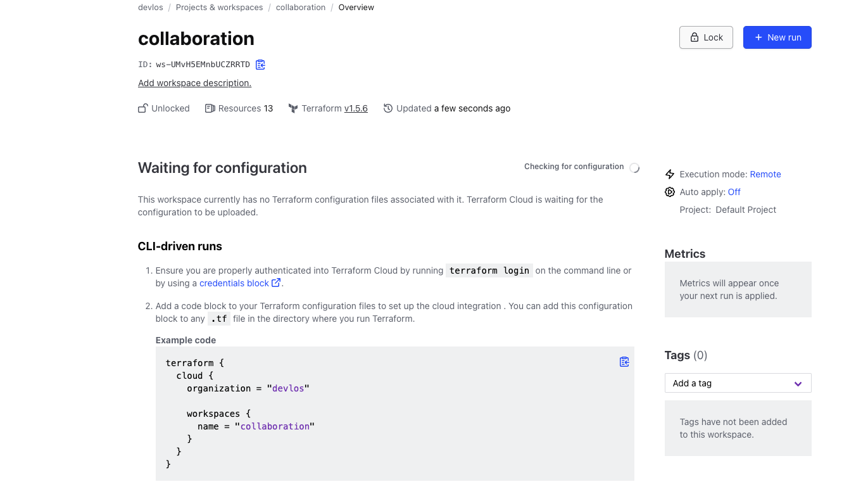
Task: Click the Auto apply gear icon
Action: pyautogui.click(x=670, y=192)
